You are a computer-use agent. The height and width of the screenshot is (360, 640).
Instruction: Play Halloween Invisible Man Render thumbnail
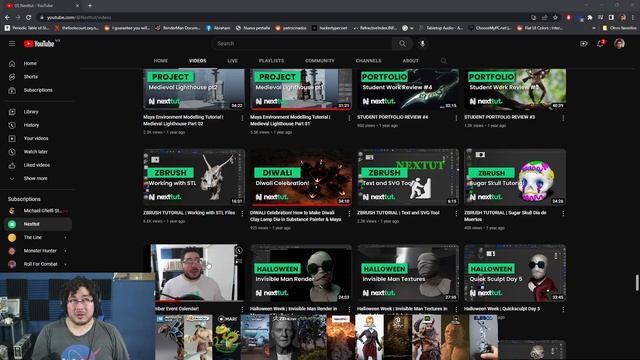point(301,273)
